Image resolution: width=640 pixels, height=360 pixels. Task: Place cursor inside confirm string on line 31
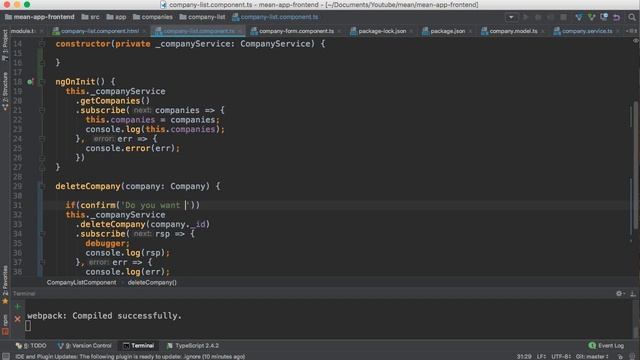(x=155, y=205)
